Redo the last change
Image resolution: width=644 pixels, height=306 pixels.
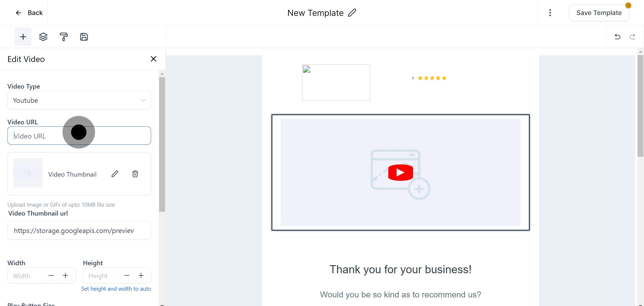(633, 37)
